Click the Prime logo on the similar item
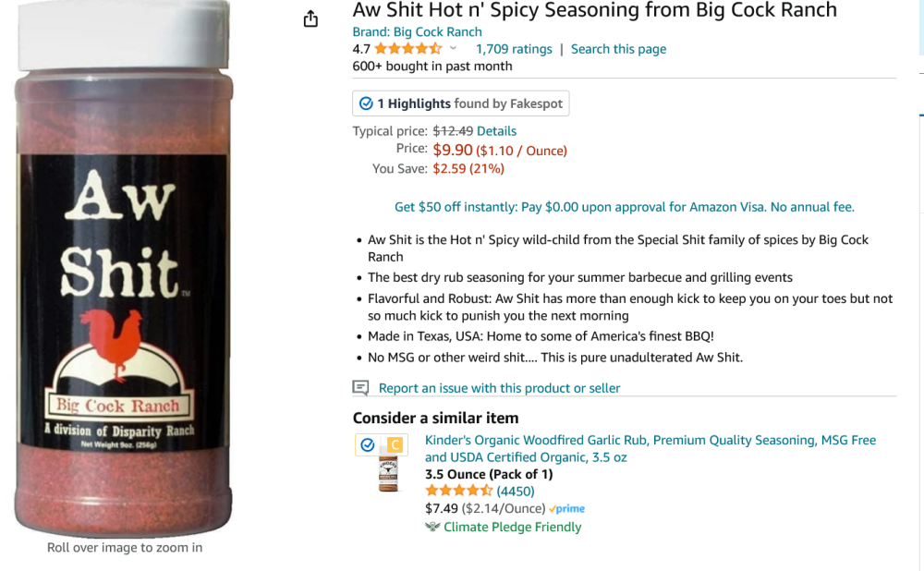924x571 pixels. (x=566, y=509)
